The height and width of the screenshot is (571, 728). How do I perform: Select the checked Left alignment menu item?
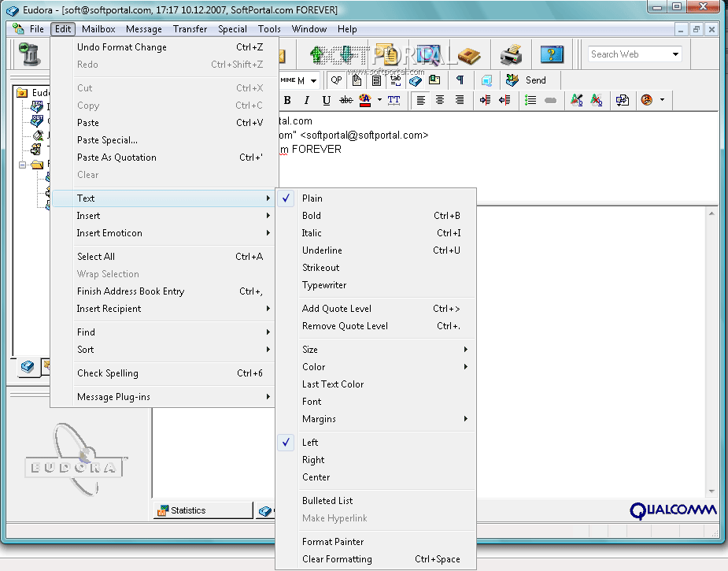310,443
